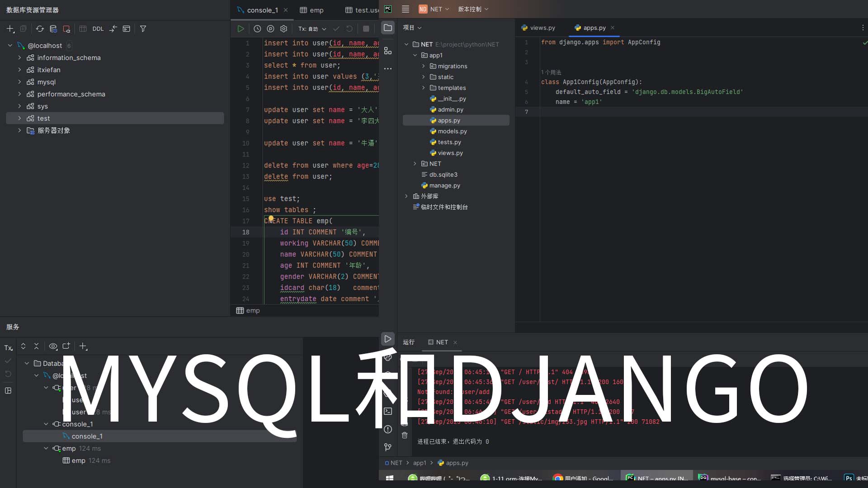Select the emp 124 ms table entry
Image resolution: width=868 pixels, height=488 pixels.
(x=86, y=461)
